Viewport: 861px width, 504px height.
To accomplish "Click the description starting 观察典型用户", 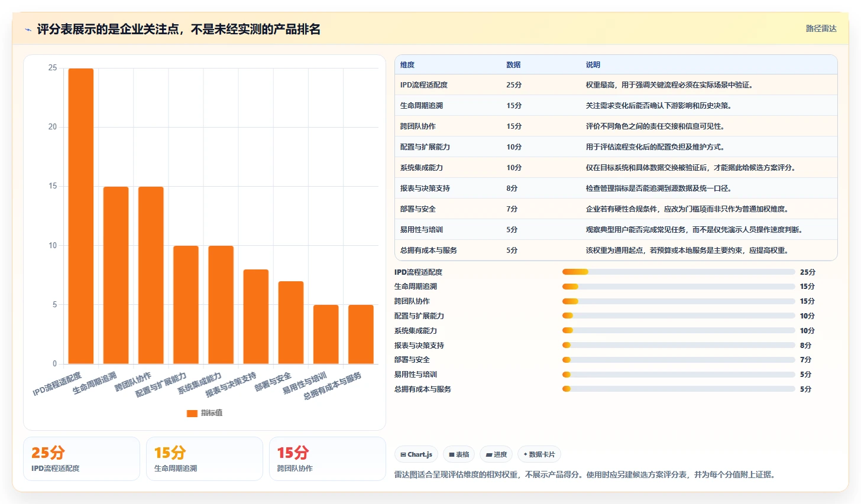I will [695, 230].
